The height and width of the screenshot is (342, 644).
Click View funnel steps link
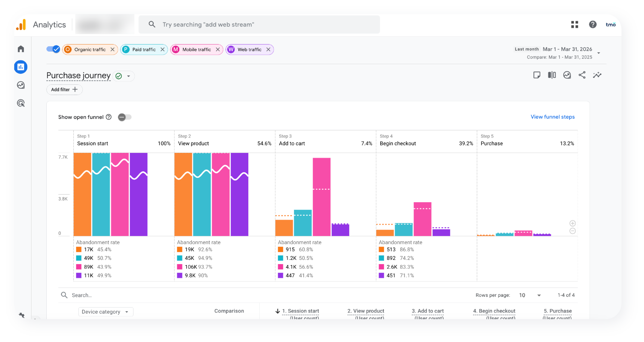tap(552, 117)
